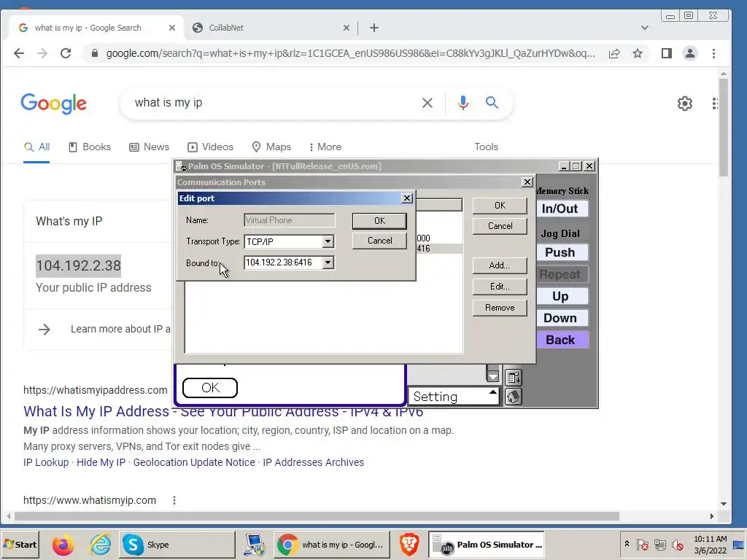
Task: Click rounded OK button in Palm screen
Action: pos(210,388)
